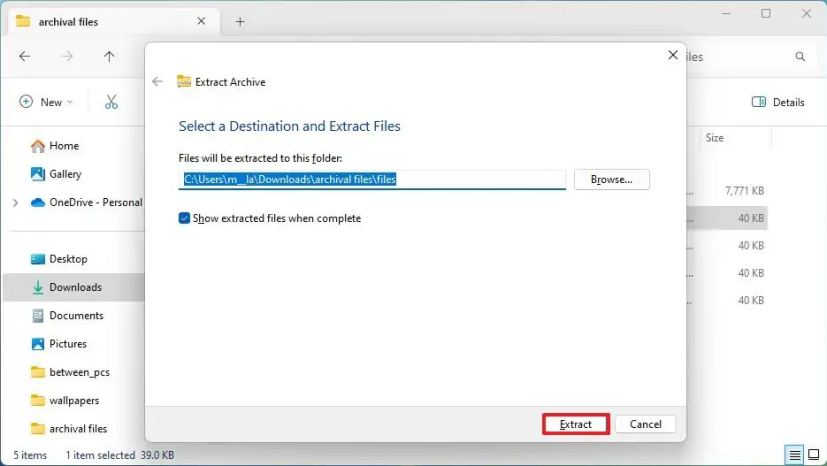Click the 5 items status text
827x466 pixels.
(x=30, y=455)
